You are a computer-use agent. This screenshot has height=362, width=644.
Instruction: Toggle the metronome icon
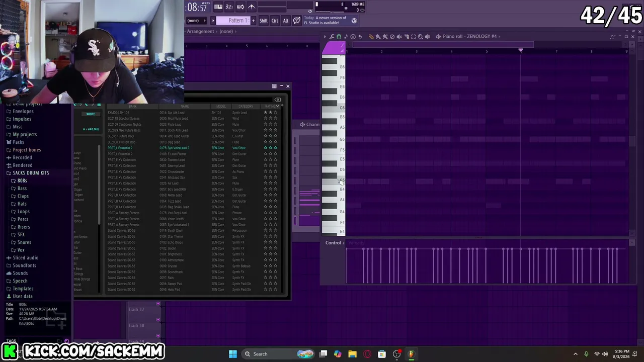(251, 7)
